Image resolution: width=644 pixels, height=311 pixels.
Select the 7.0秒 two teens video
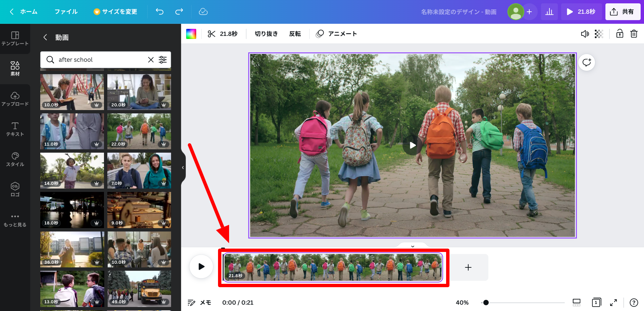tap(139, 170)
